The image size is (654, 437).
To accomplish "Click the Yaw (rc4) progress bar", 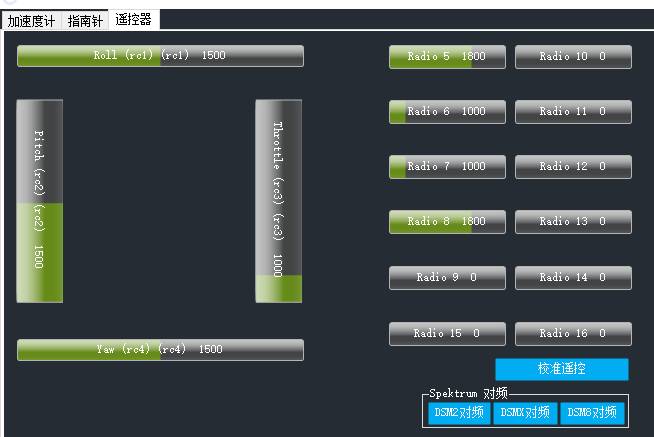I will (x=160, y=350).
